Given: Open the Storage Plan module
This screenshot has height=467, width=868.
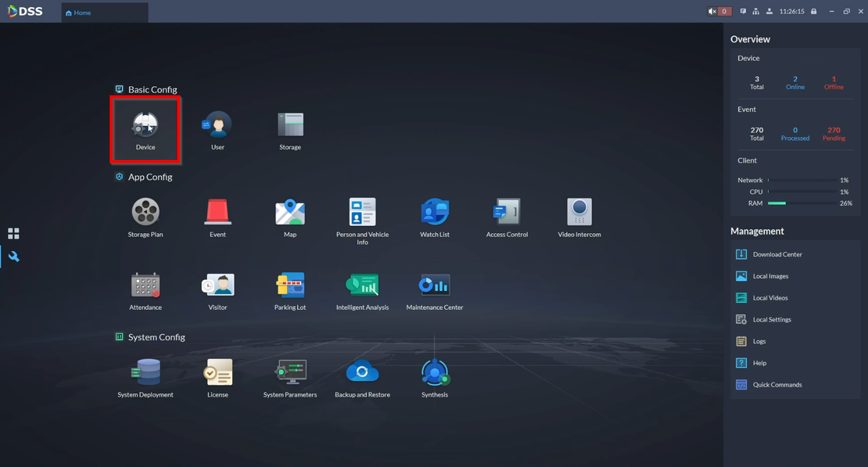Looking at the screenshot, I should pos(145,216).
